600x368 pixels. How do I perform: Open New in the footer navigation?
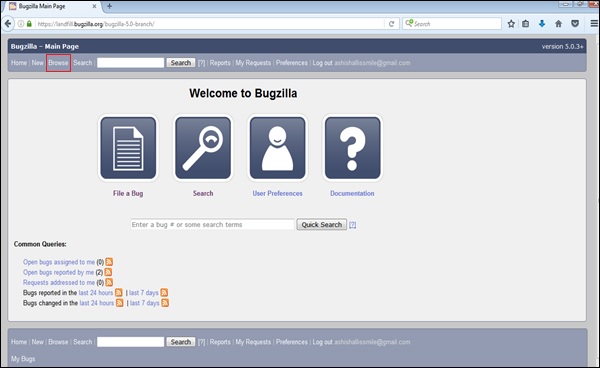point(38,342)
